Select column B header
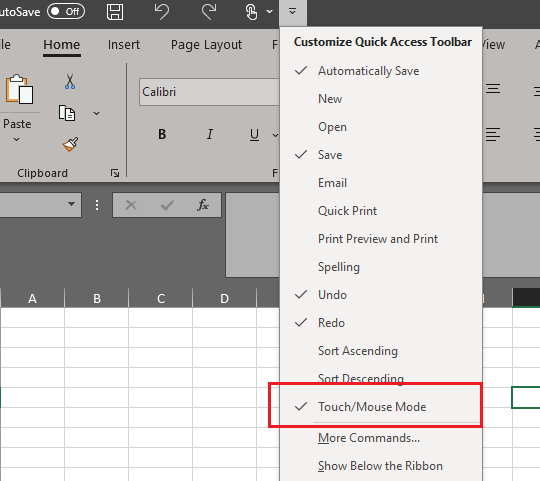This screenshot has width=540, height=481. [x=97, y=298]
